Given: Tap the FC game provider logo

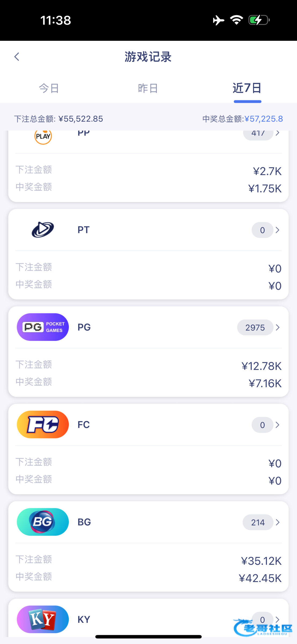Looking at the screenshot, I should (x=43, y=425).
